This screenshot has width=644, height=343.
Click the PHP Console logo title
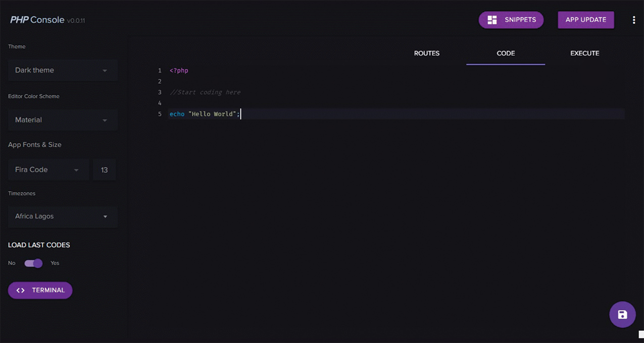[x=37, y=20]
